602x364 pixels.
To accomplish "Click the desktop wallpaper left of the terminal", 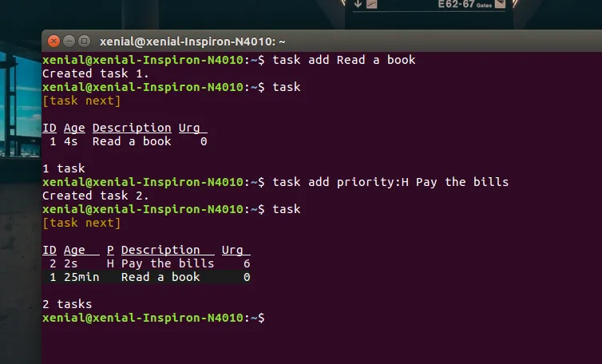I will [x=20, y=200].
